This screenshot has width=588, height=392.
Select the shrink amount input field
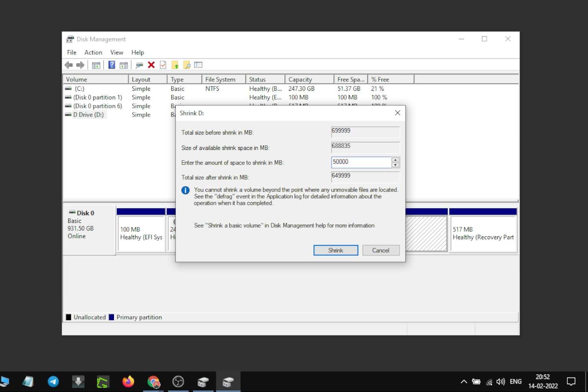(x=361, y=162)
